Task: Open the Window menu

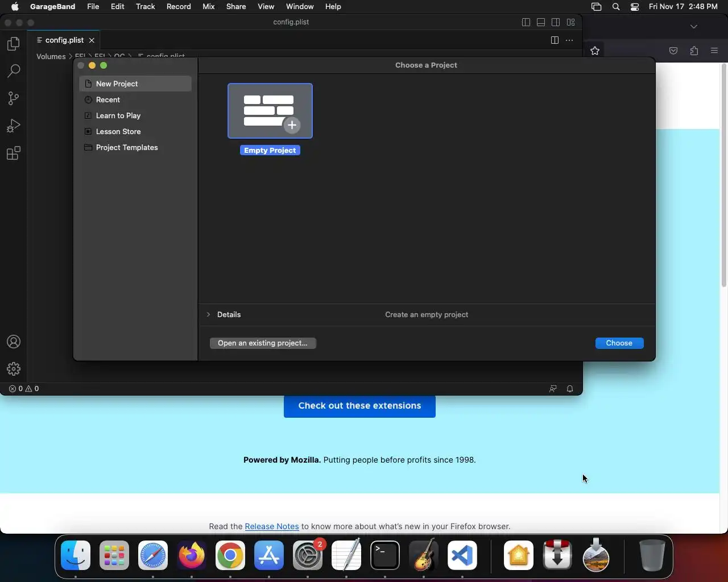Action: (300, 7)
